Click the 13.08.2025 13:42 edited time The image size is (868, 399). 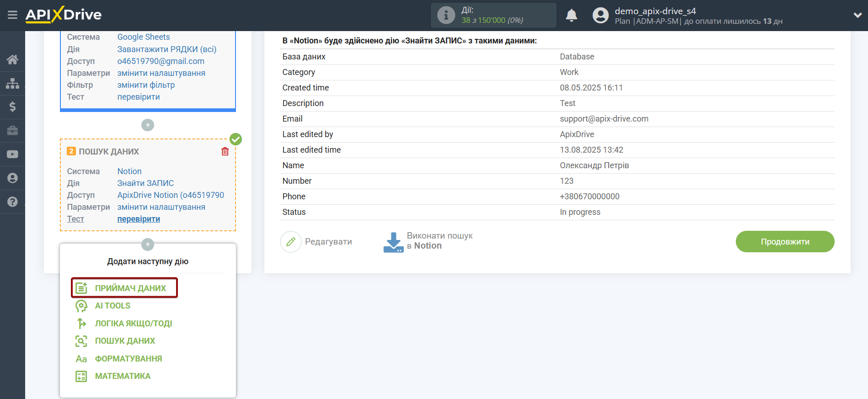click(x=591, y=150)
